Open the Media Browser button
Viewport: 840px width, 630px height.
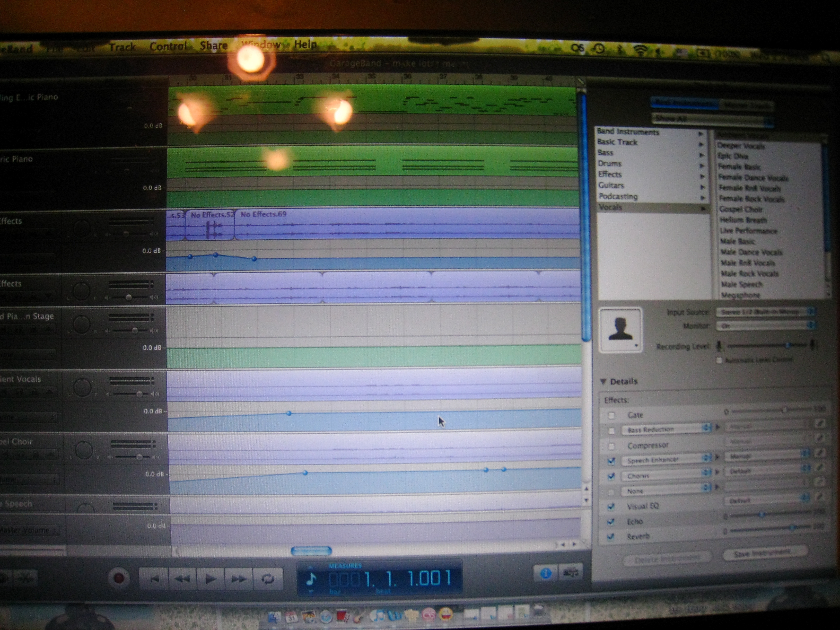pos(570,573)
